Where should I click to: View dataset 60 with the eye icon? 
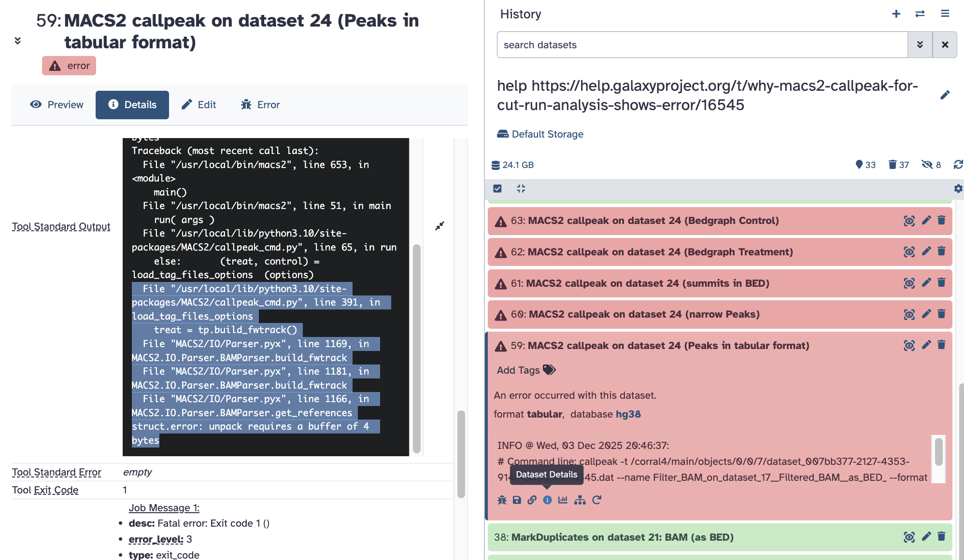pyautogui.click(x=909, y=314)
